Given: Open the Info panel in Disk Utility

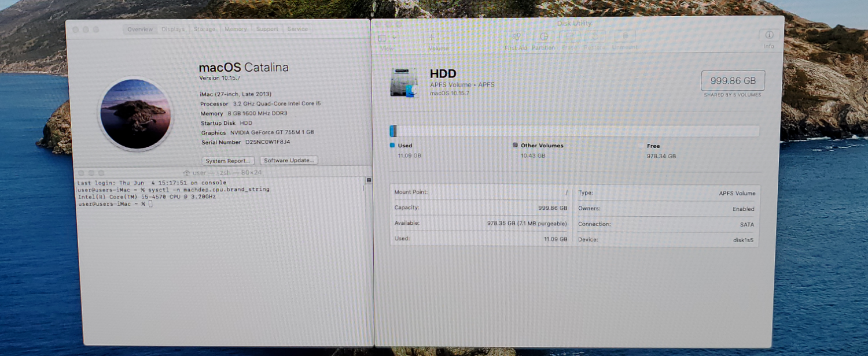Looking at the screenshot, I should pyautogui.click(x=768, y=35).
